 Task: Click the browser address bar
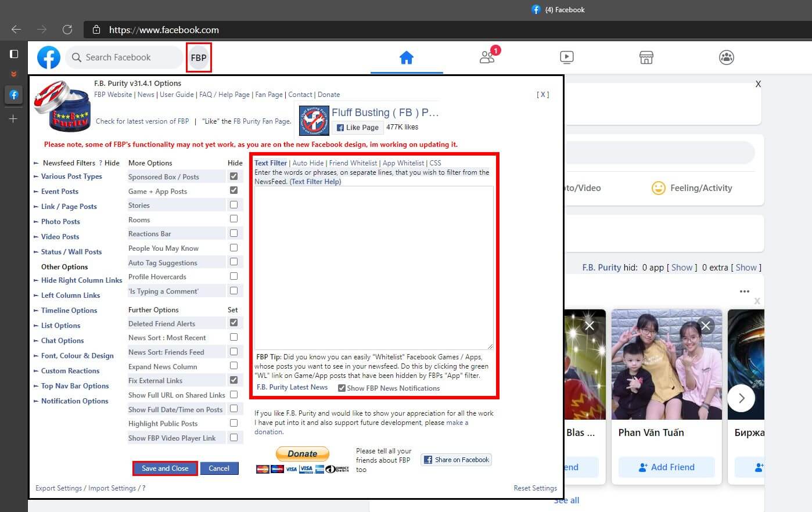(x=447, y=30)
